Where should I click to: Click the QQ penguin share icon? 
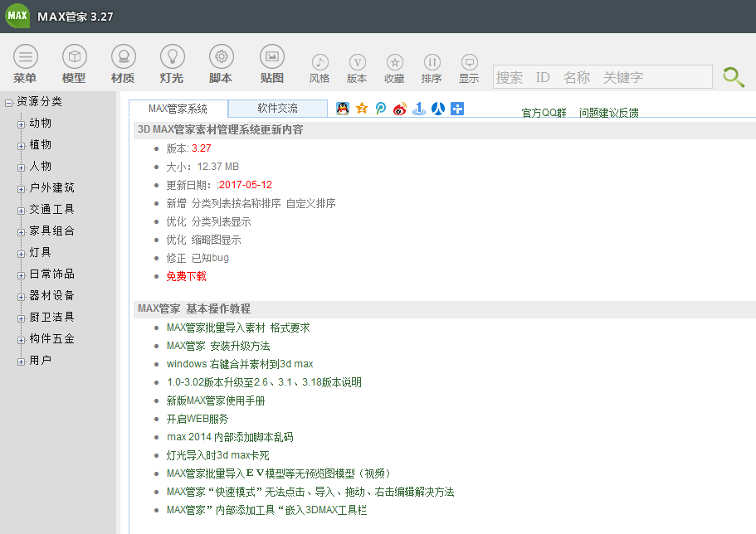tap(343, 109)
